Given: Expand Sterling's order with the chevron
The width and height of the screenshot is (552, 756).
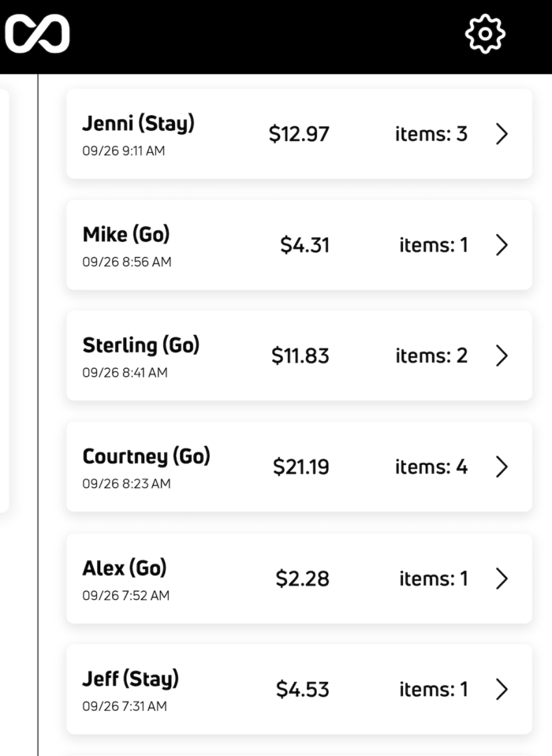Looking at the screenshot, I should tap(502, 356).
